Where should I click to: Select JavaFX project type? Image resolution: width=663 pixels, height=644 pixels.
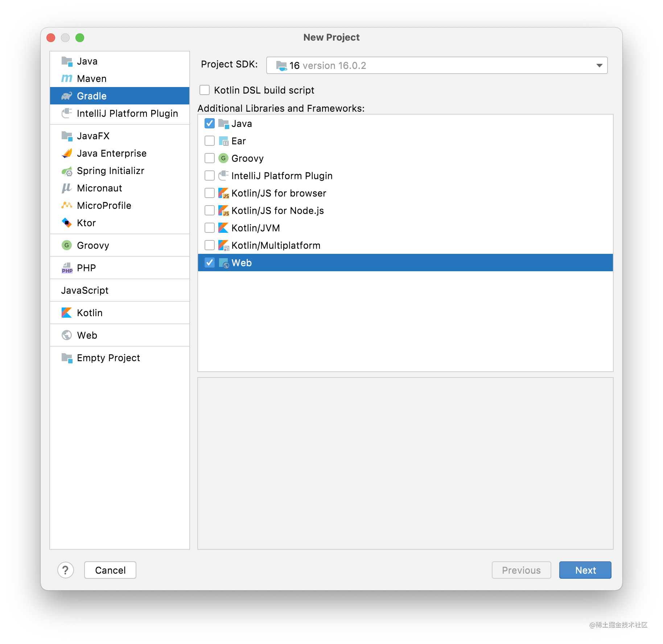(67, 136)
